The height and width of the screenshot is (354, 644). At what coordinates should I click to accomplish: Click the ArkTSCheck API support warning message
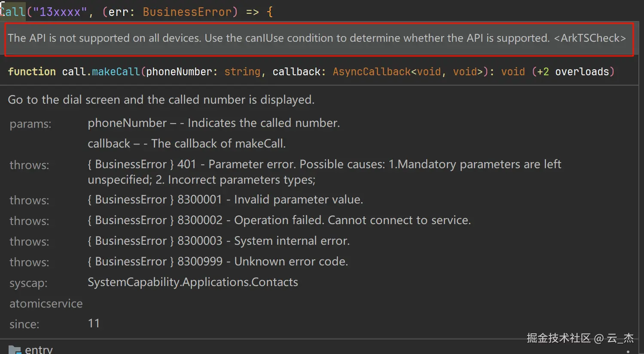pos(278,38)
